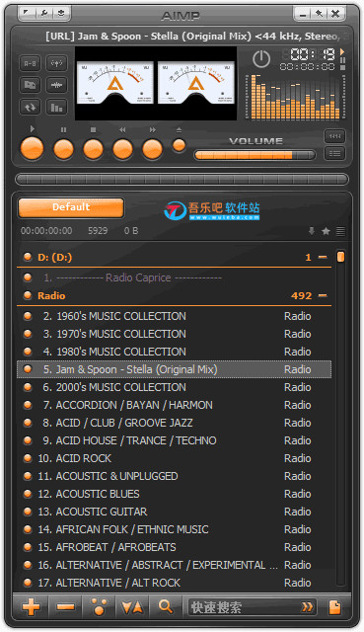Viewport: 364px width, 632px height.
Task: Open the playlist sort icon
Action: point(132,606)
